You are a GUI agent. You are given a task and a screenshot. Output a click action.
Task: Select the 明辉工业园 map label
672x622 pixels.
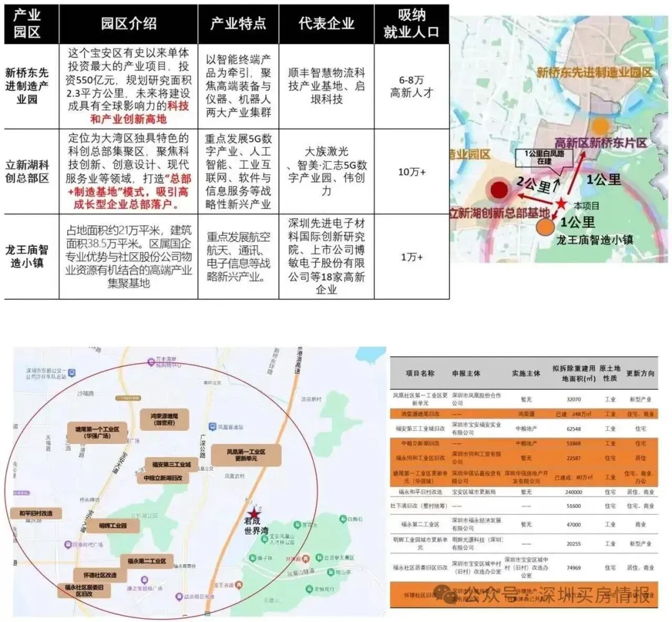tap(113, 525)
